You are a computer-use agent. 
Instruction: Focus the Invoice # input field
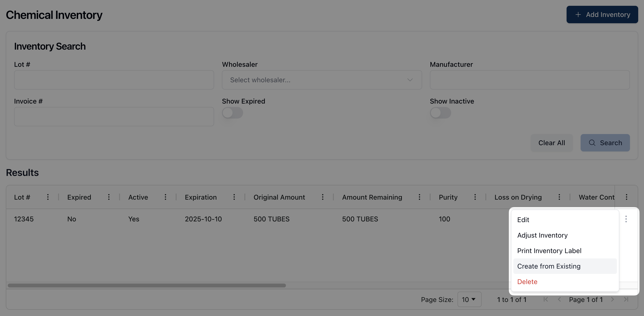click(114, 117)
